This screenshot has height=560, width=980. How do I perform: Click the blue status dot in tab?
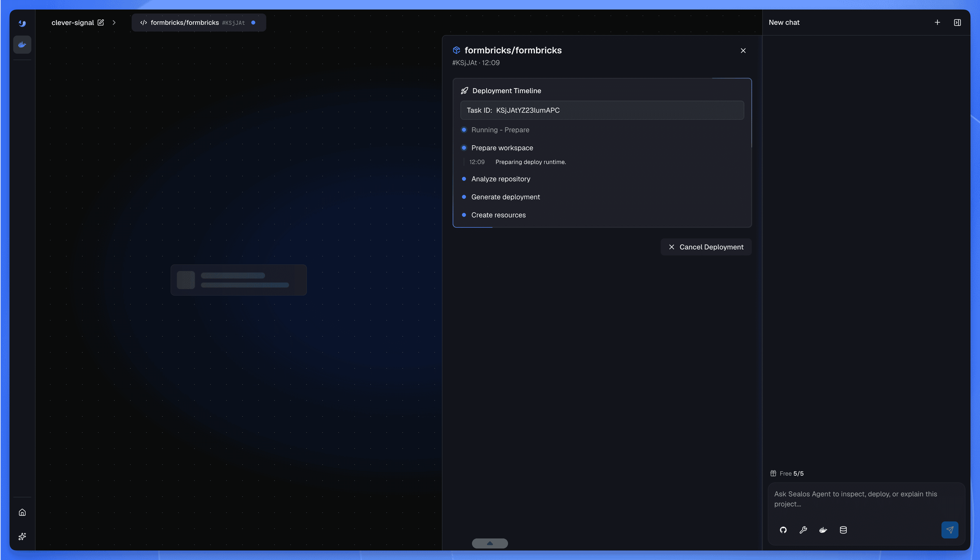(x=253, y=23)
